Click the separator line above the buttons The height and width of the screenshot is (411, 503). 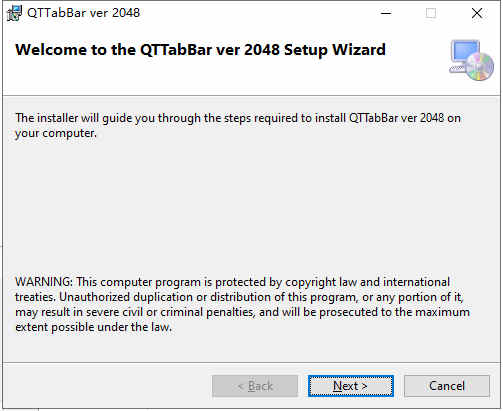(251, 362)
